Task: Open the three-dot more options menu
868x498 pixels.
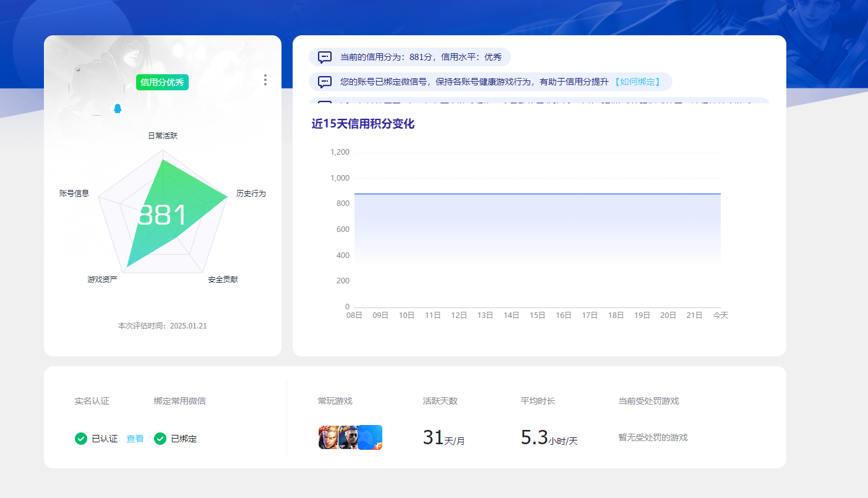Action: pyautogui.click(x=265, y=80)
